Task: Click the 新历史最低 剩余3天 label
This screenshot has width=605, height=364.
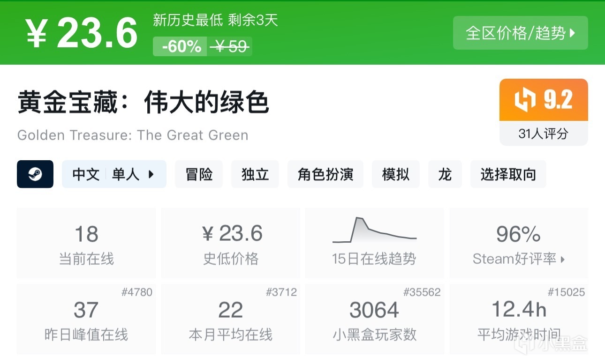Action: pyautogui.click(x=215, y=20)
